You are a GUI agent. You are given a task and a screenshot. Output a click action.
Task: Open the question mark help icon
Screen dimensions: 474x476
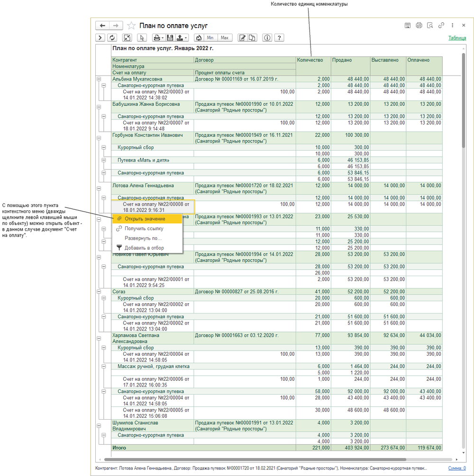[279, 38]
